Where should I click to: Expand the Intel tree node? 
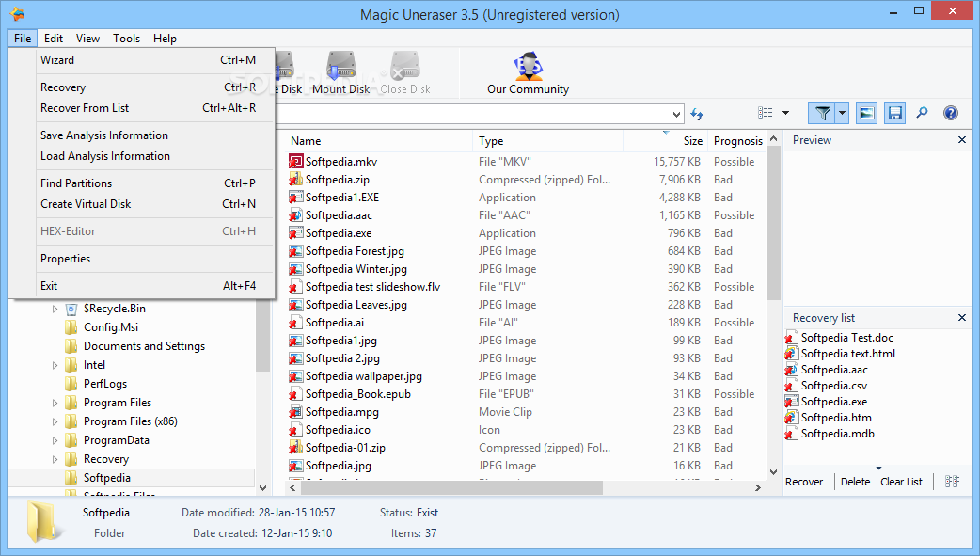tap(55, 365)
